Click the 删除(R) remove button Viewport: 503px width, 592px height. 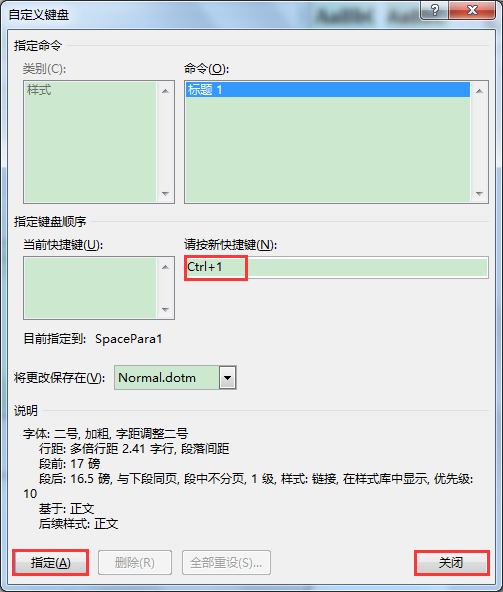pos(135,563)
